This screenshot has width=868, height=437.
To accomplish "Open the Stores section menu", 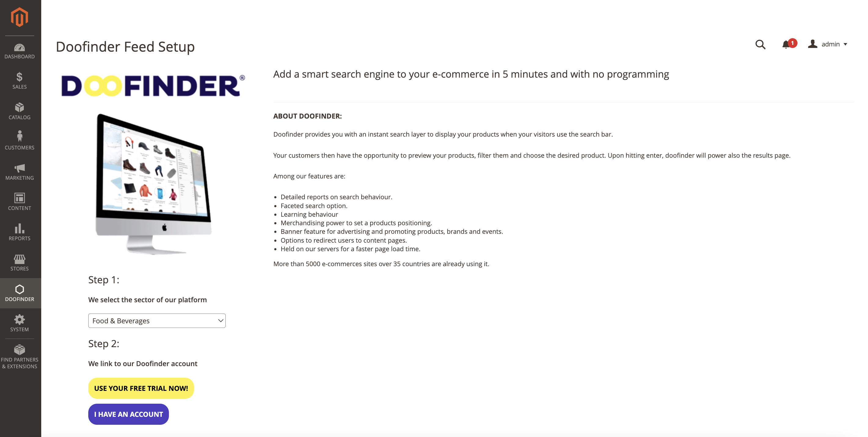I will pyautogui.click(x=20, y=263).
